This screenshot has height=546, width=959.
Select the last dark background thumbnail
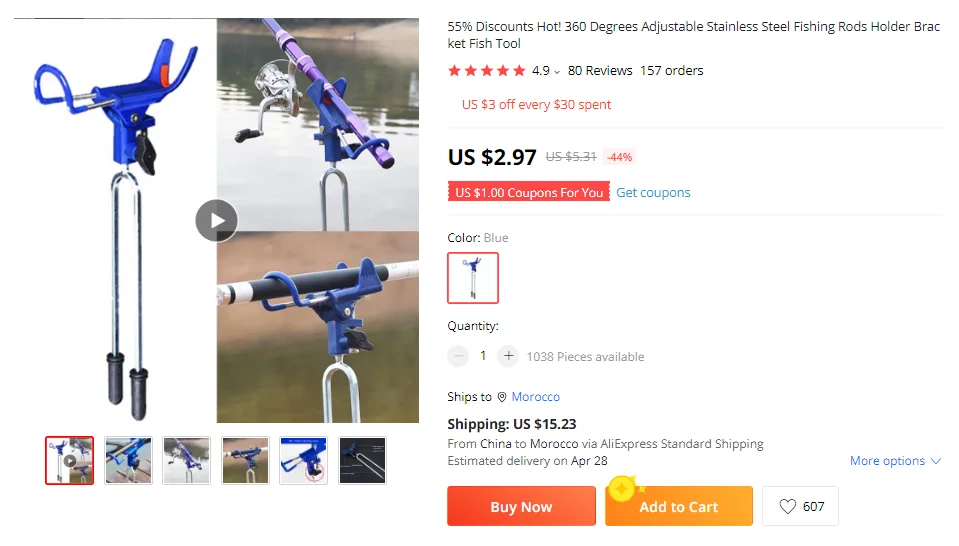(x=363, y=460)
